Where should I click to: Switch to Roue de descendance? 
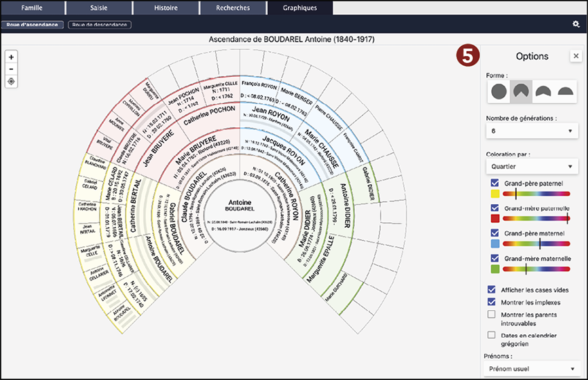[x=100, y=25]
